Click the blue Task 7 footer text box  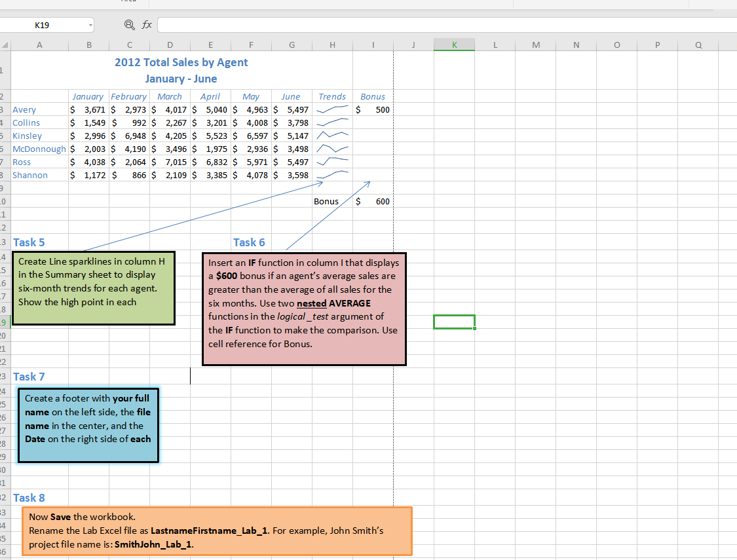click(x=88, y=424)
